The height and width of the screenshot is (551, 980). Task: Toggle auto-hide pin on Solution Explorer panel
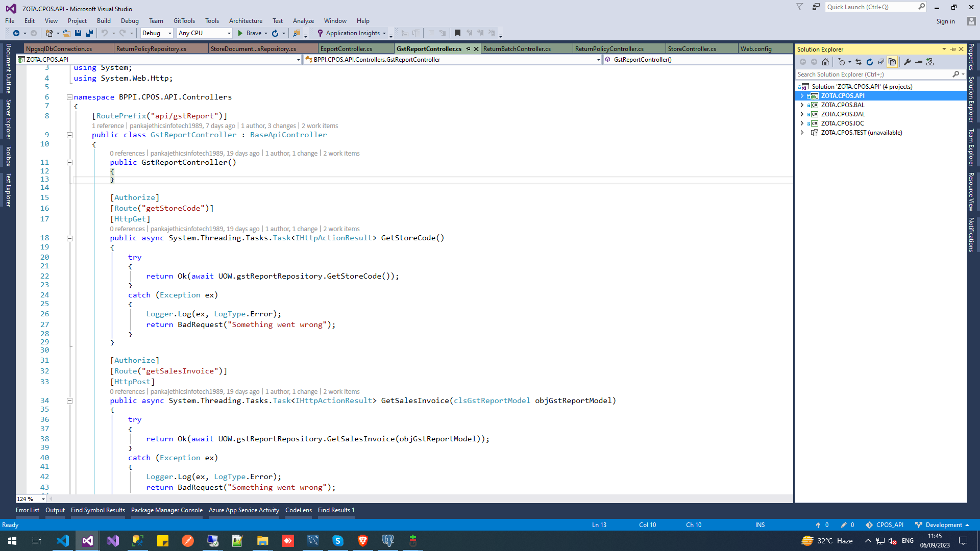click(x=952, y=49)
